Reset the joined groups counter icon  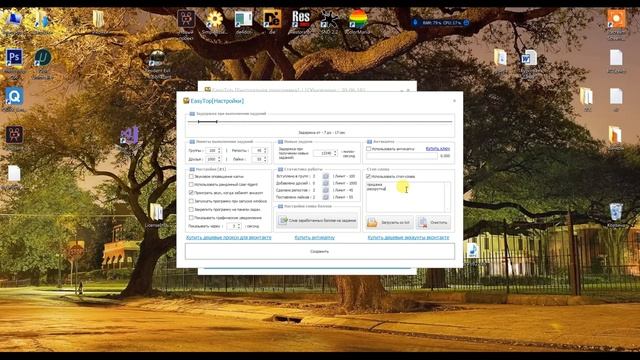[x=326, y=176]
